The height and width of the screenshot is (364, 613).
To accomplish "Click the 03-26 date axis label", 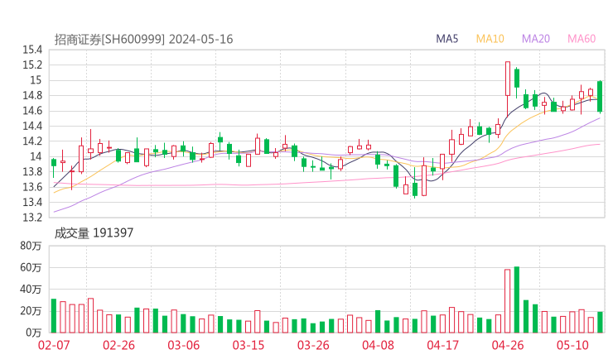I will pyautogui.click(x=313, y=345).
